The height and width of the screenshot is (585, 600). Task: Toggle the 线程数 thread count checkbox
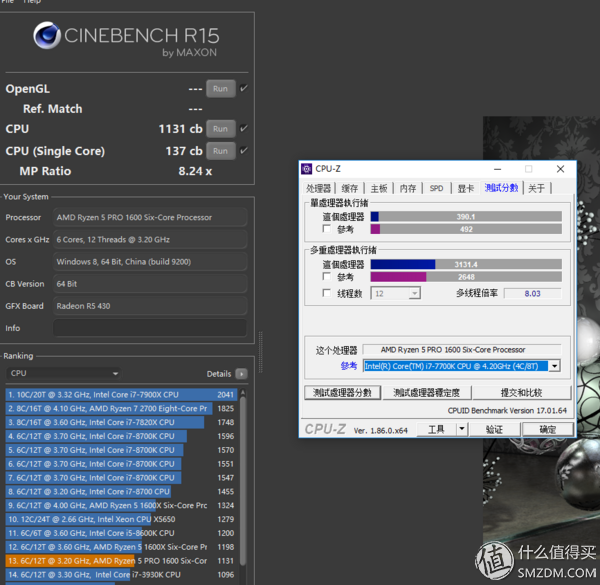click(x=326, y=293)
